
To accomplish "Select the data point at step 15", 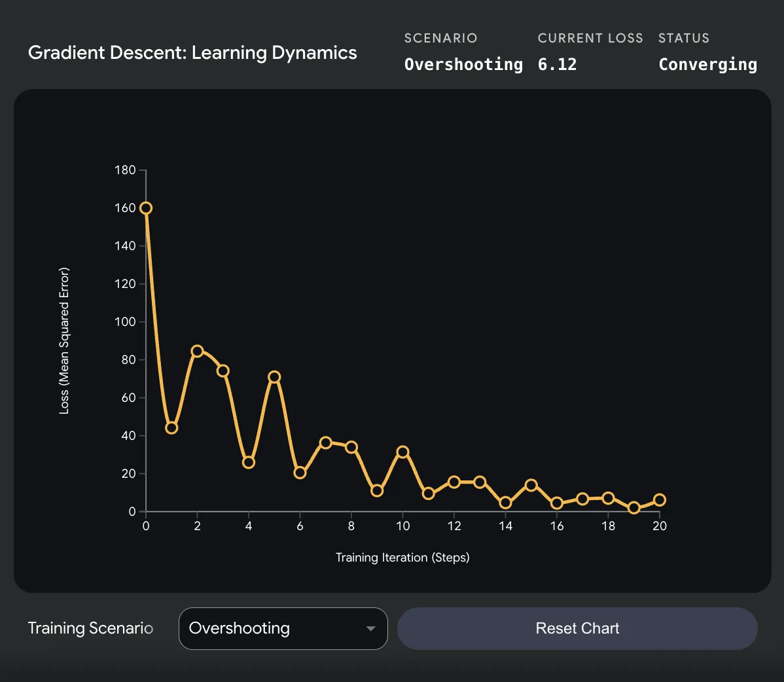I will click(531, 485).
